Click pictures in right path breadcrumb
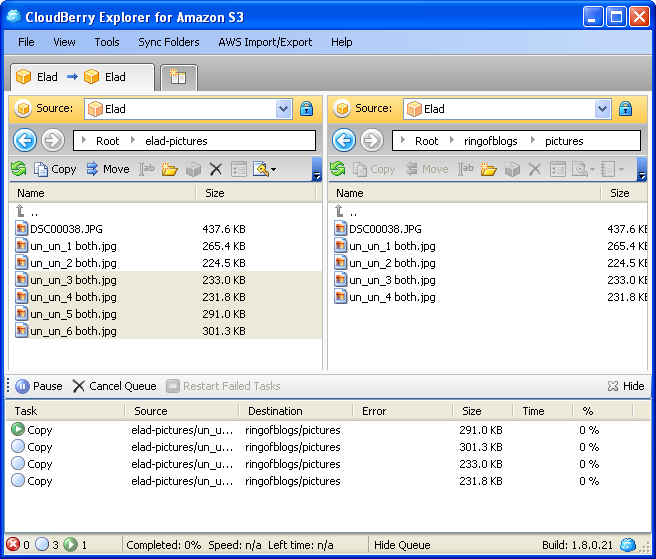This screenshot has width=656, height=559. coord(564,141)
